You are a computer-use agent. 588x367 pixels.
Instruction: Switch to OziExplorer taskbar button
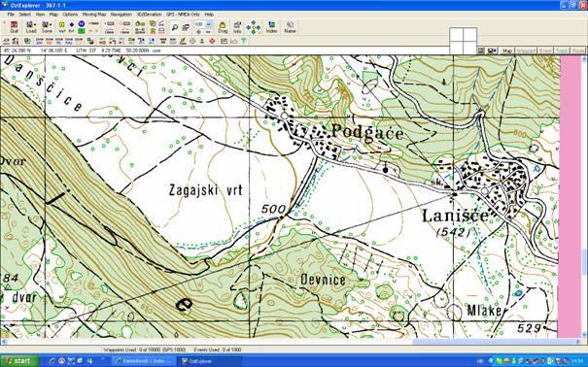click(210, 361)
